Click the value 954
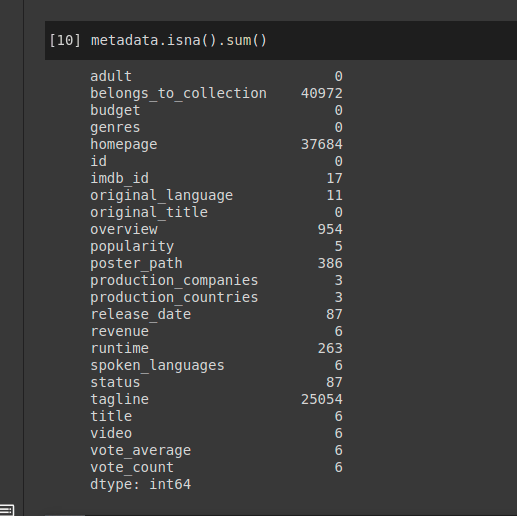This screenshot has height=516, width=517. pyautogui.click(x=330, y=229)
